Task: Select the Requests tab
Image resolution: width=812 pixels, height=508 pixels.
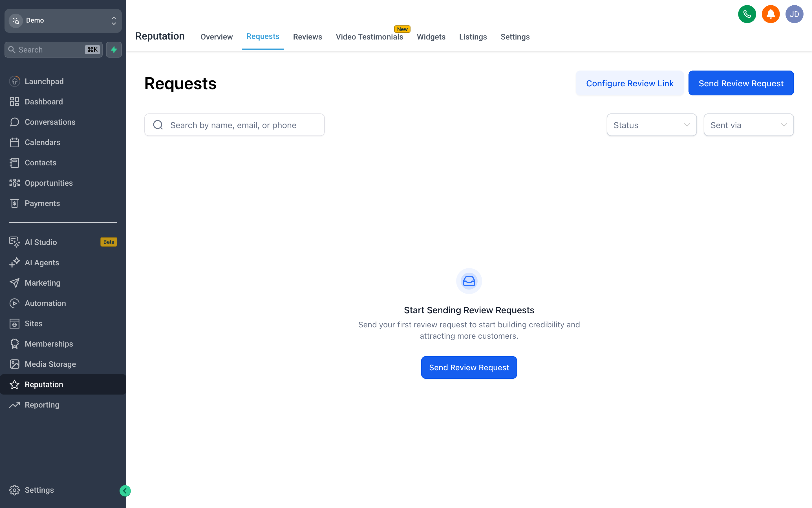Action: coord(263,36)
